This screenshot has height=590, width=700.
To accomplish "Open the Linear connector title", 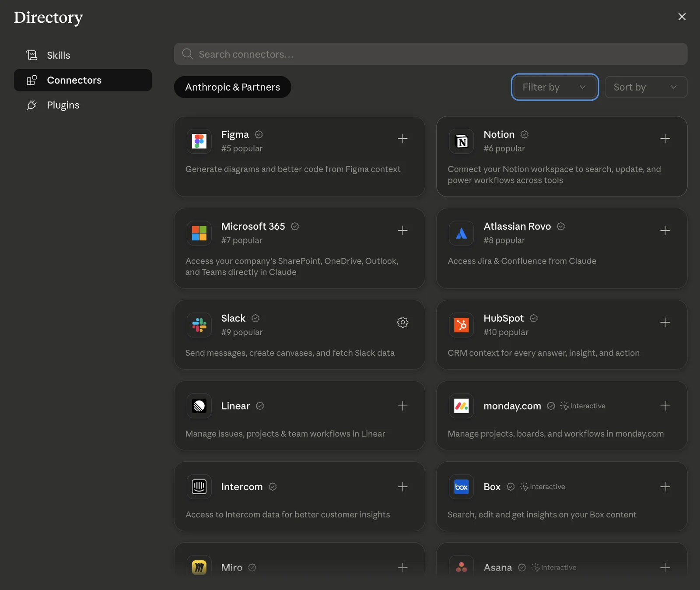I will [235, 406].
